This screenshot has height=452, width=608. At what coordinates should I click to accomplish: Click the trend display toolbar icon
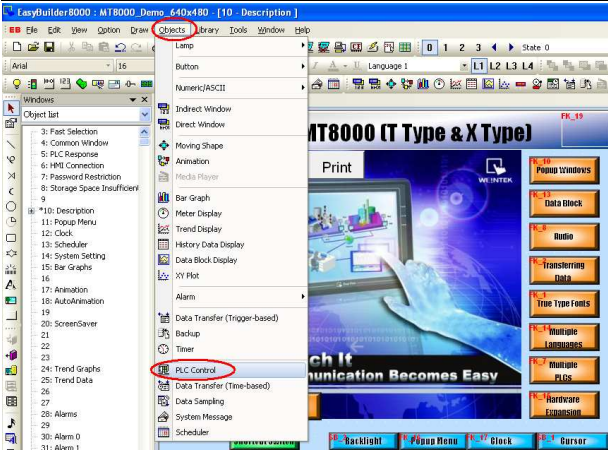(x=455, y=83)
